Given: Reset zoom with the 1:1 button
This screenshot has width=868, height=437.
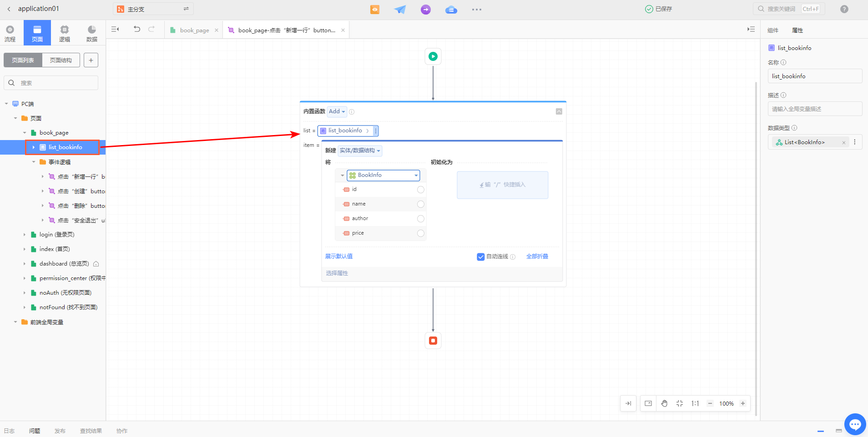Looking at the screenshot, I should click(695, 403).
